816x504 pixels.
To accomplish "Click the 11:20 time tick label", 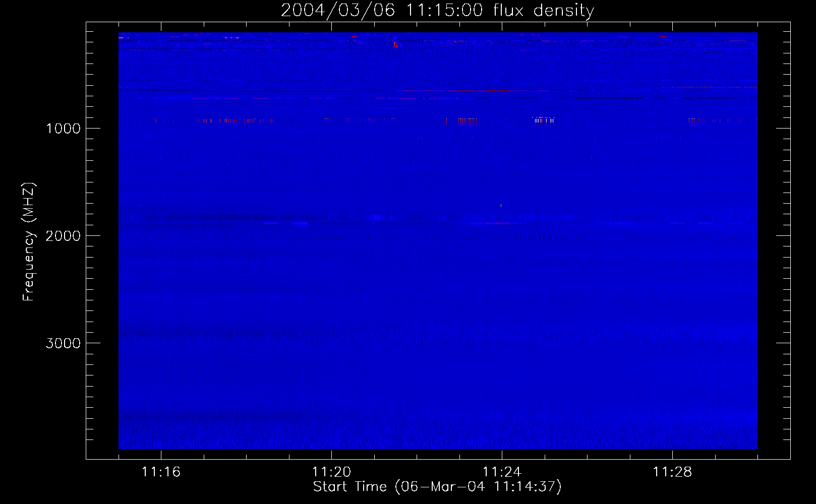I will (331, 472).
